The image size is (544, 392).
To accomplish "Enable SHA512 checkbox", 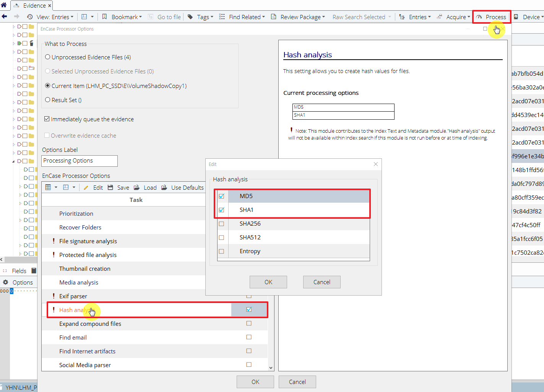I will pos(221,237).
